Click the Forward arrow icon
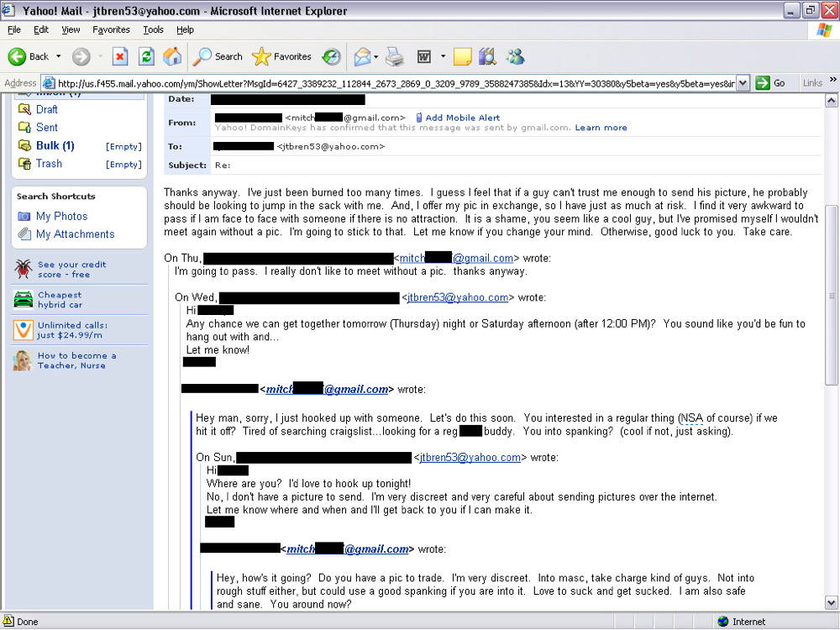The image size is (840, 630). [81, 56]
